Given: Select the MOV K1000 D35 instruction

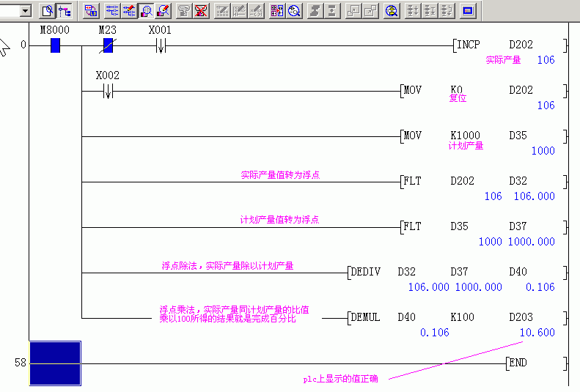Looking at the screenshot, I should (483, 136).
